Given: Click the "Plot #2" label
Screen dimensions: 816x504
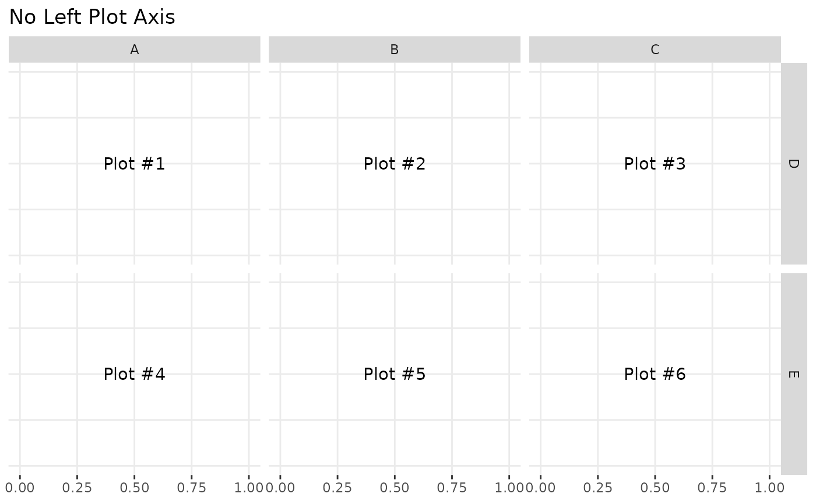Looking at the screenshot, I should pos(394,164).
